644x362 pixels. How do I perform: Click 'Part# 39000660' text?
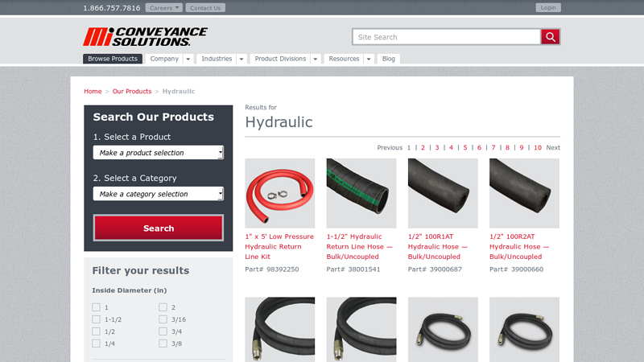point(516,269)
